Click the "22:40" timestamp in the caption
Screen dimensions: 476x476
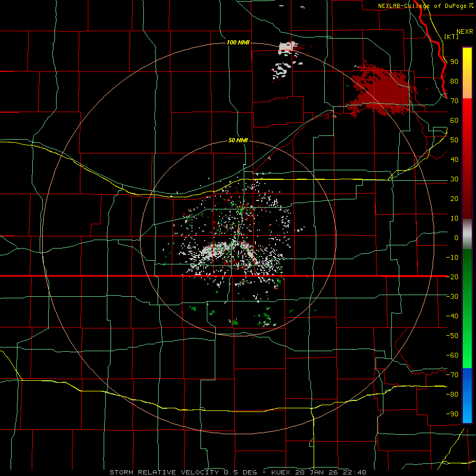354,472
